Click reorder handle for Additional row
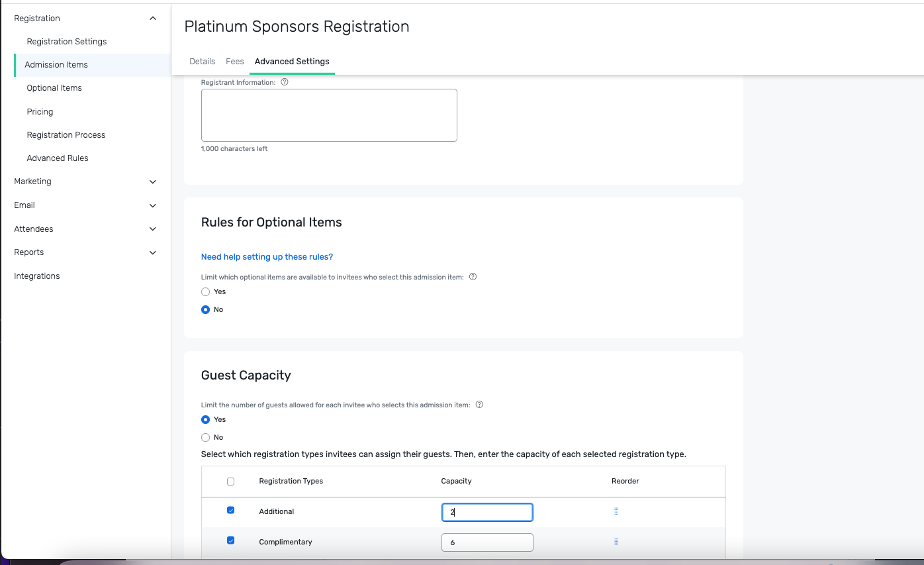924x565 pixels. tap(616, 511)
